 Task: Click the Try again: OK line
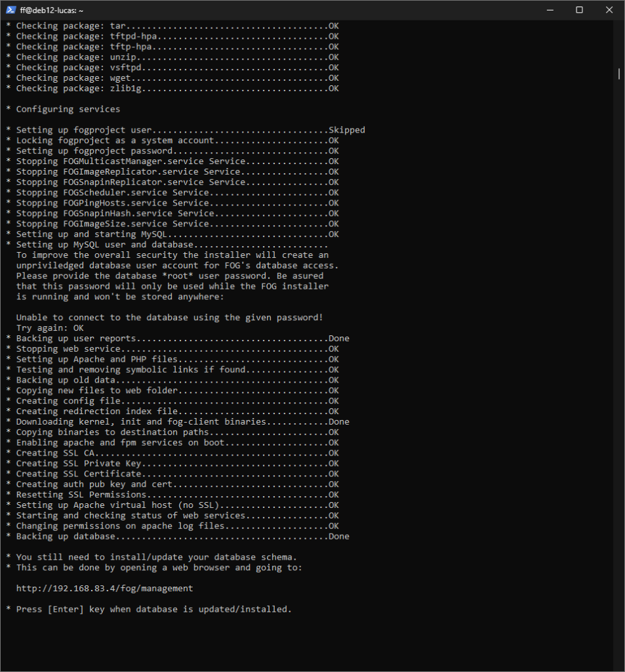[50, 328]
